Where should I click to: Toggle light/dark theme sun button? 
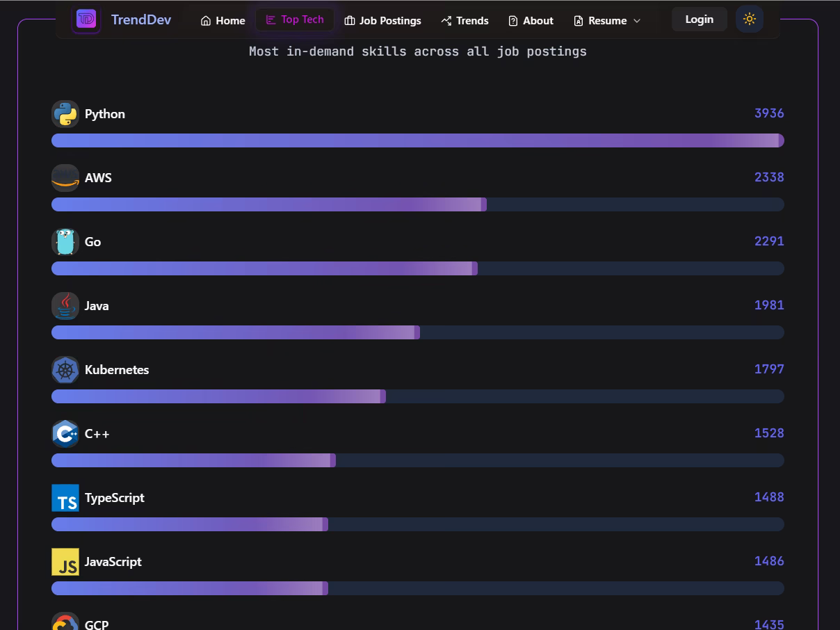pyautogui.click(x=749, y=19)
